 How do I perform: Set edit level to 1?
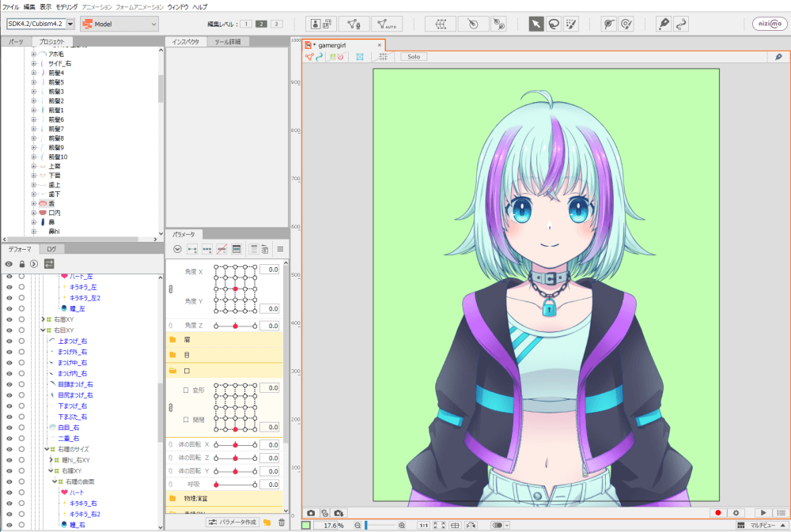coord(246,24)
